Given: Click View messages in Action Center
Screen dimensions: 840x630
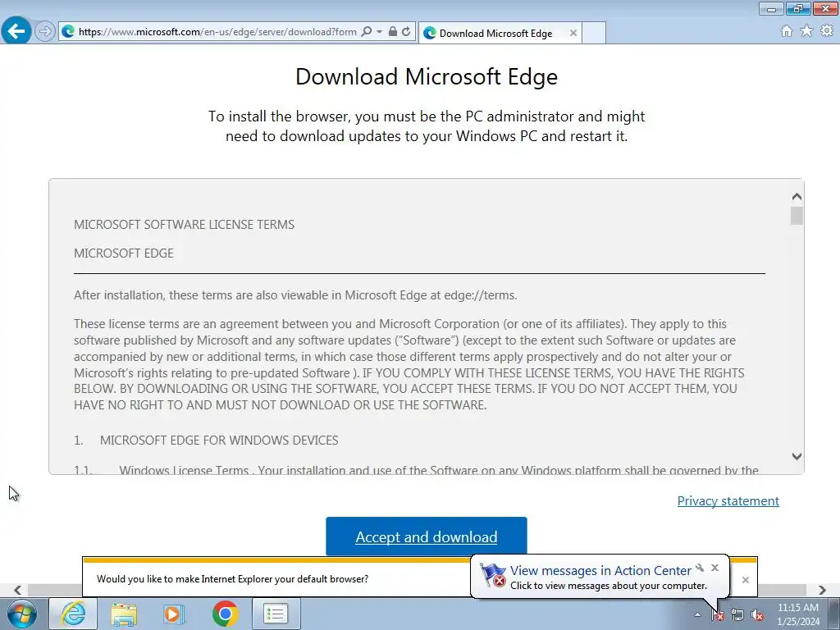Looking at the screenshot, I should tap(600, 571).
